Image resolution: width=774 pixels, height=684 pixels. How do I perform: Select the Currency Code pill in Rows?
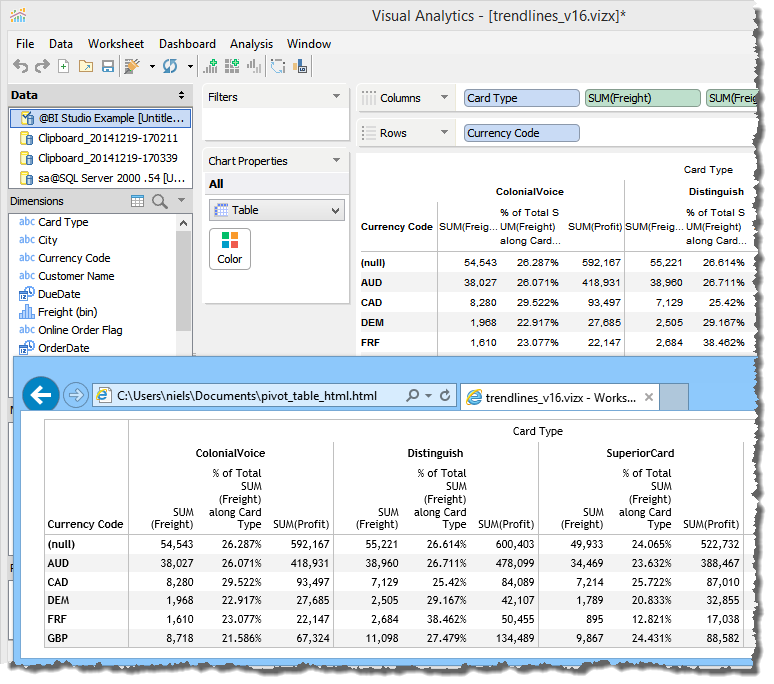521,133
